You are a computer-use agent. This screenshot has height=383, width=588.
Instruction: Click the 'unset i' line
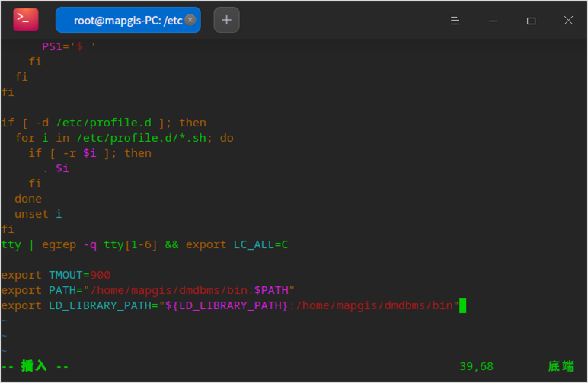(x=38, y=214)
